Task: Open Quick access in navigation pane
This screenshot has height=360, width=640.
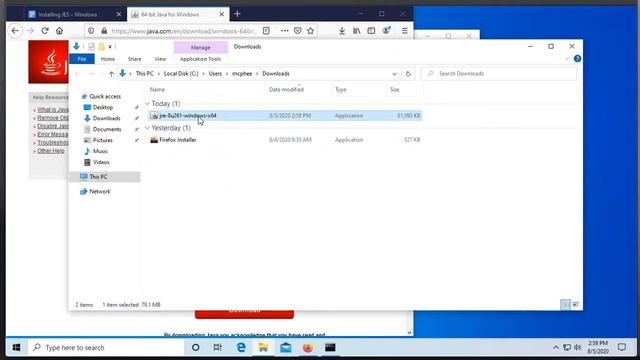Action: (105, 96)
